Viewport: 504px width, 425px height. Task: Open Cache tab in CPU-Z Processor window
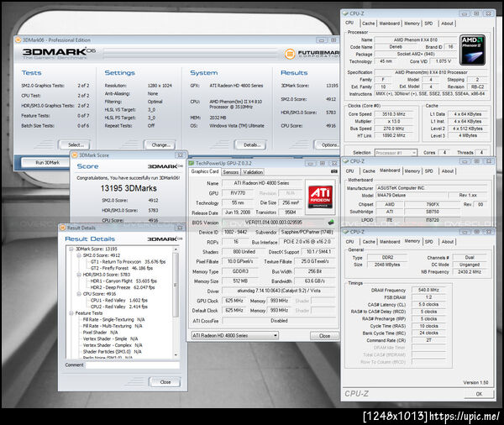click(x=368, y=24)
